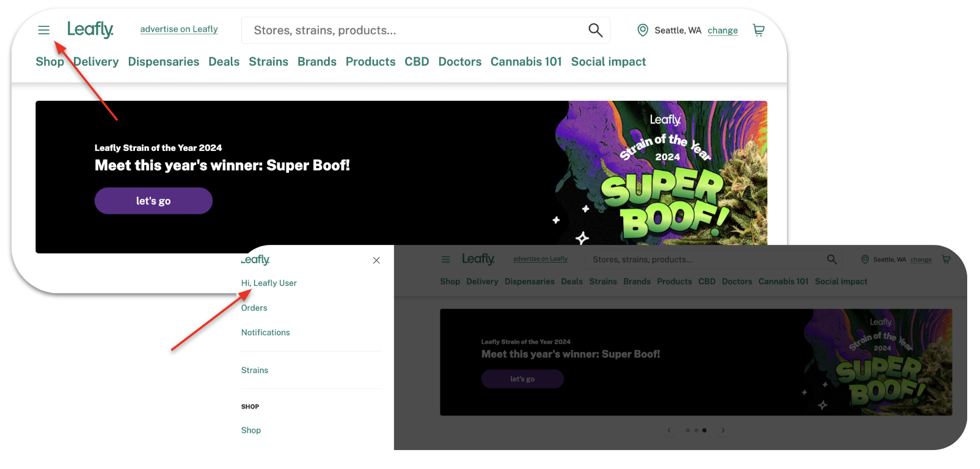Click Dispensaries in dimmed lower navigation
The width and height of the screenshot is (980, 469).
[x=530, y=282]
